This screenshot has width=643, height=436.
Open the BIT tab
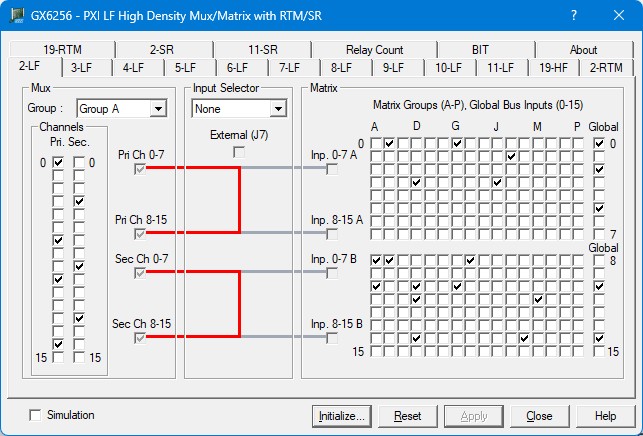point(480,49)
